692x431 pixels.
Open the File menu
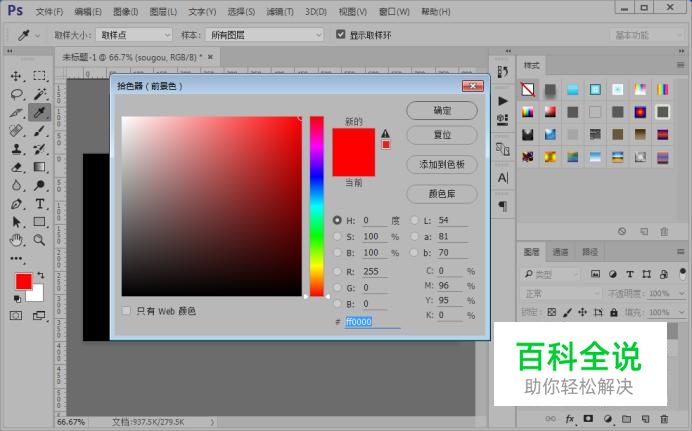[x=49, y=12]
